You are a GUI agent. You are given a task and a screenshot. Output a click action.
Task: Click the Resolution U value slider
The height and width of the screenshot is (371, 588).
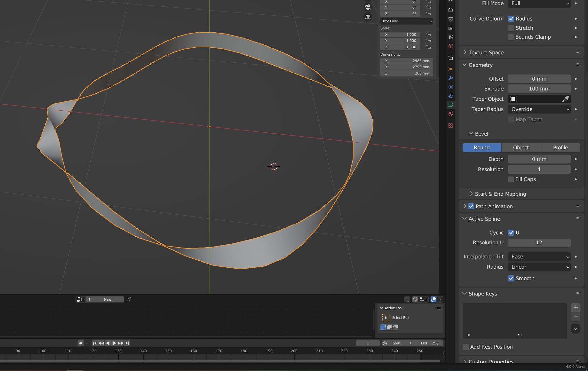click(x=539, y=243)
